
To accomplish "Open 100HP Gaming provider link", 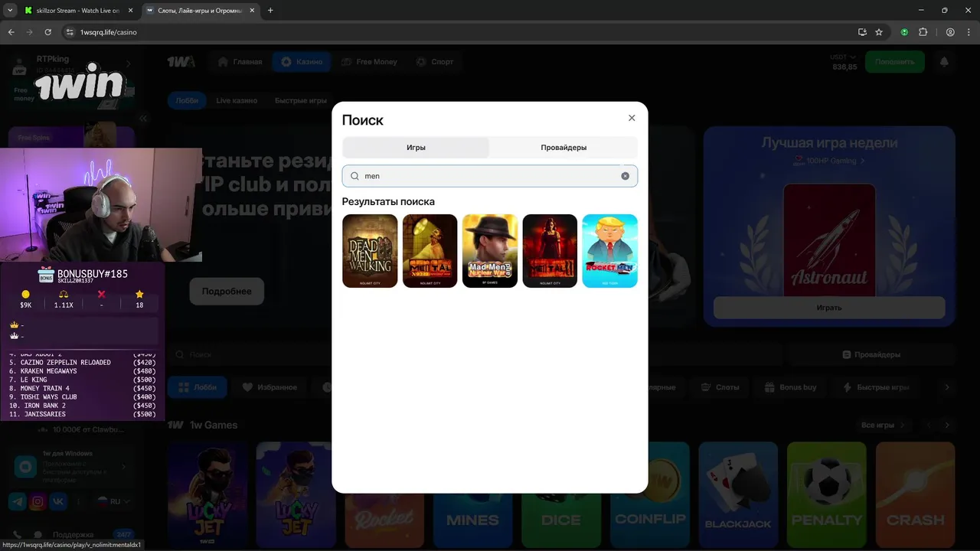I will (829, 161).
